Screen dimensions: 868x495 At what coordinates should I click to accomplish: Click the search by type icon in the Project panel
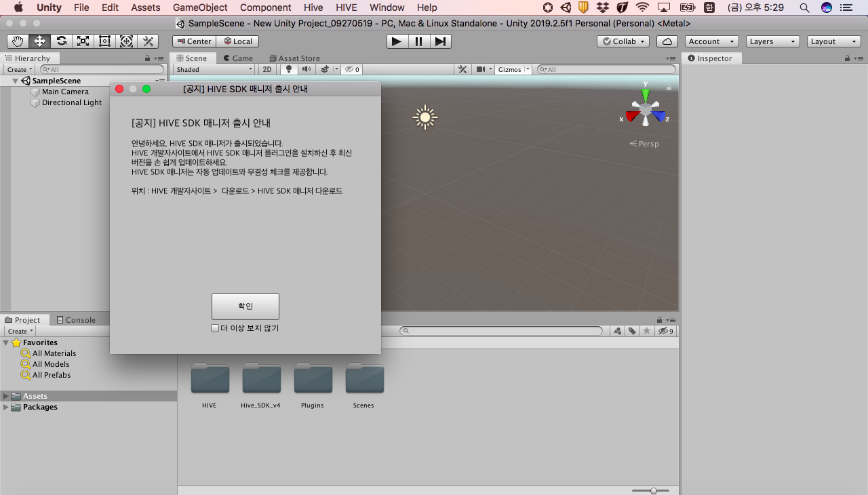click(x=618, y=331)
